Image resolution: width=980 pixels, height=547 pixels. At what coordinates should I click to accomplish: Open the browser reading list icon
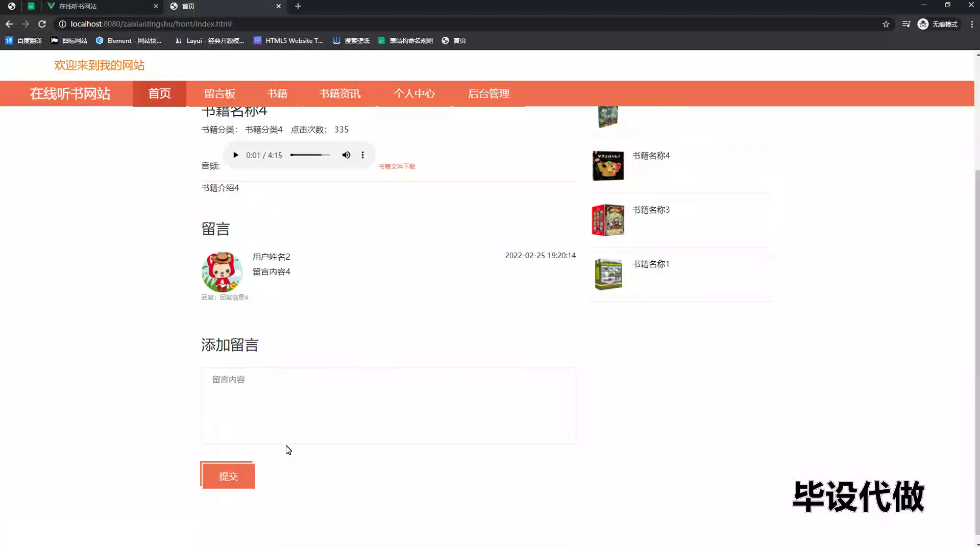[x=906, y=24]
